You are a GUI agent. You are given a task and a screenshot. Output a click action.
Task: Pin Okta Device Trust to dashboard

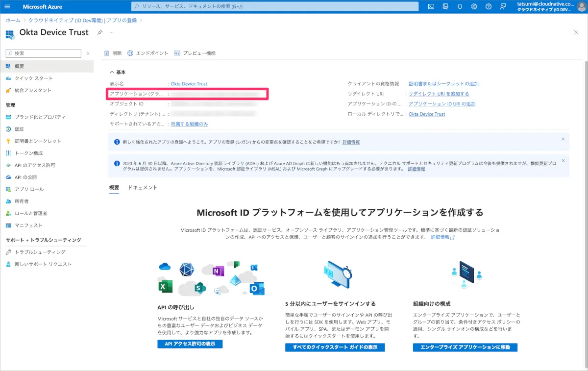100,32
